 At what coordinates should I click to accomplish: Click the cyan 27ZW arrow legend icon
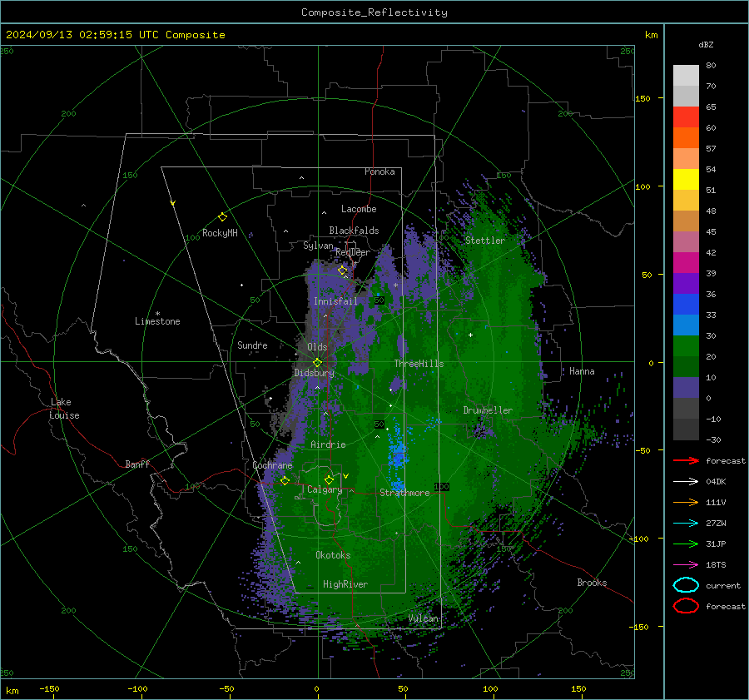point(686,524)
